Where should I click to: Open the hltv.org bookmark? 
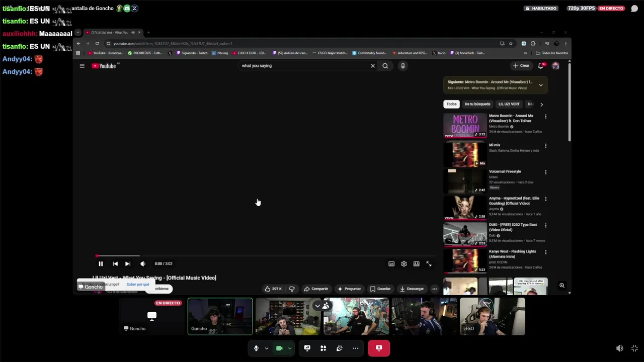click(x=220, y=53)
